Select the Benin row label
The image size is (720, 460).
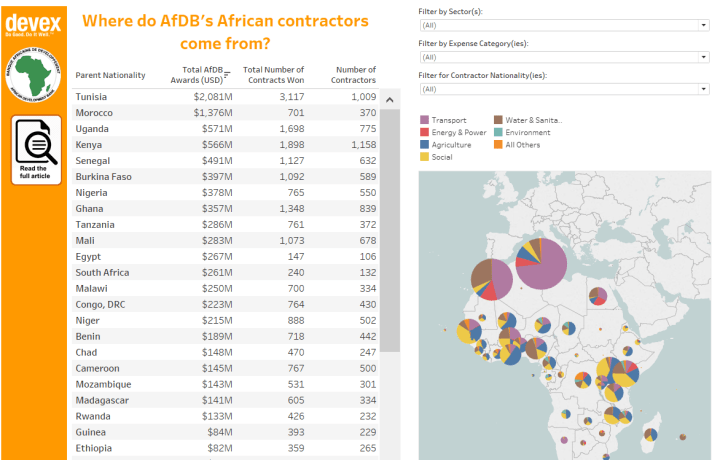click(x=88, y=337)
